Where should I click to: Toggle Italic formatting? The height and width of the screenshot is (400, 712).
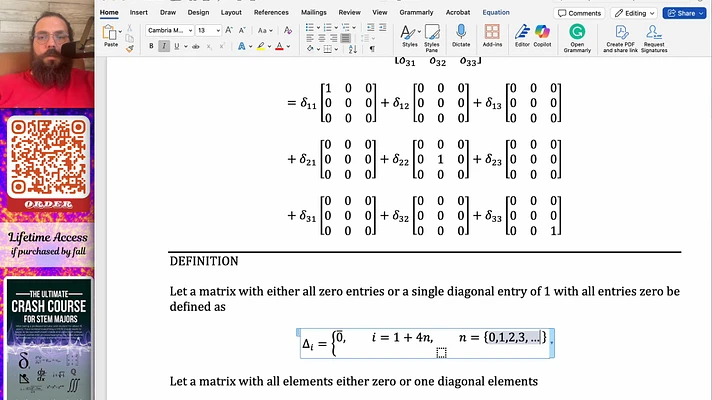165,46
